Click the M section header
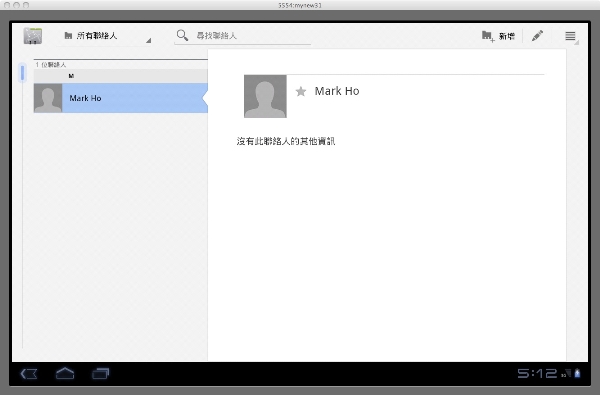The image size is (600, 395). point(121,76)
